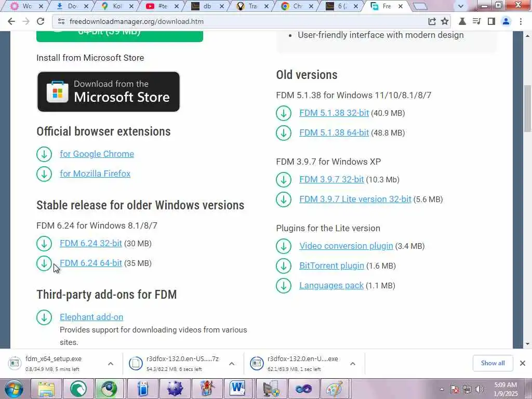Switch to the YouTube #te tab
This screenshot has height=399, width=532.
(x=162, y=6)
